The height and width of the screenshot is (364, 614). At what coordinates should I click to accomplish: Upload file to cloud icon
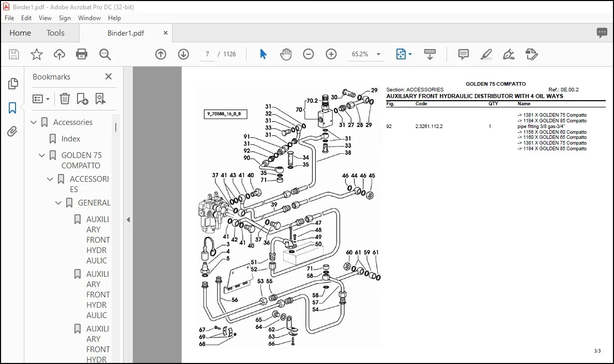point(59,54)
